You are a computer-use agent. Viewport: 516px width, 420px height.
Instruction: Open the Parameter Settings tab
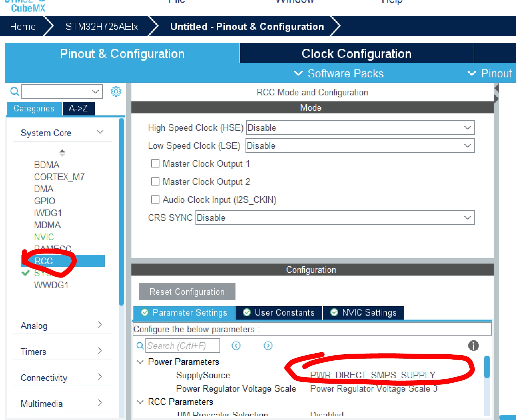coord(184,313)
